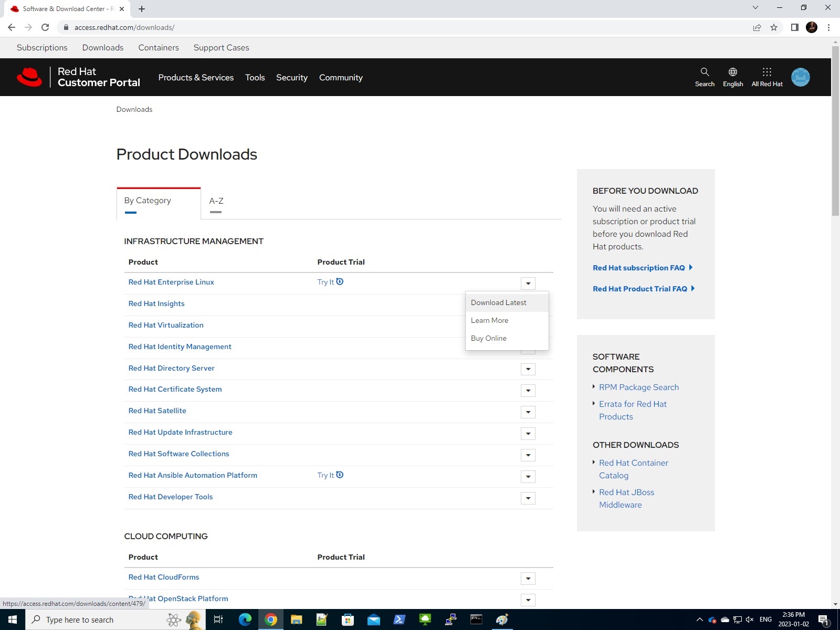Open the notifications action center icon
Image resolution: width=840 pixels, height=630 pixels.
[x=824, y=620]
